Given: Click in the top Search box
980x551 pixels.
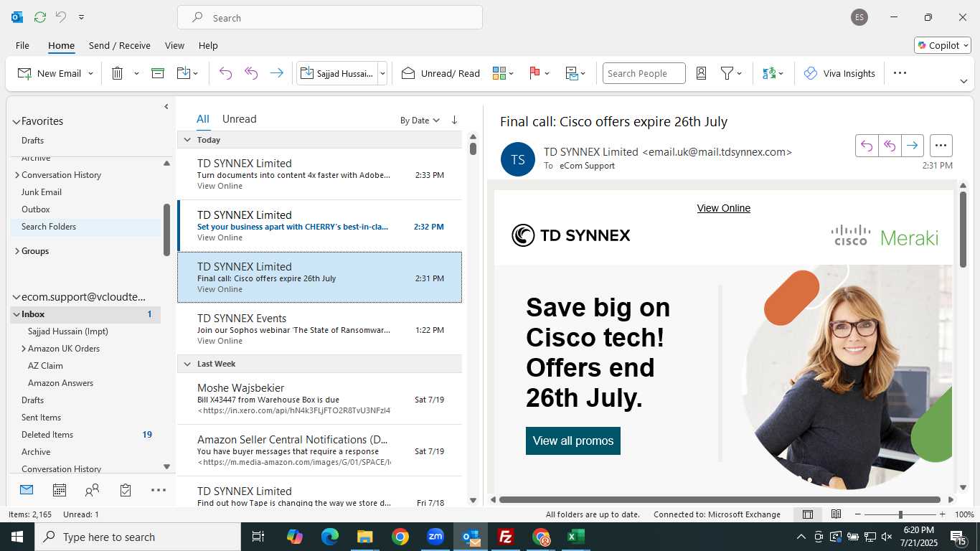Looking at the screenshot, I should click(330, 17).
